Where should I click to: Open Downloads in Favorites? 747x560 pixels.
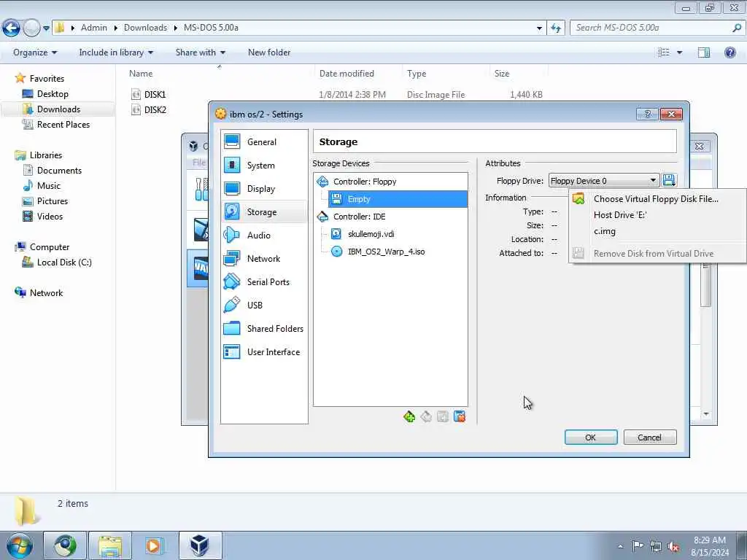coord(58,109)
